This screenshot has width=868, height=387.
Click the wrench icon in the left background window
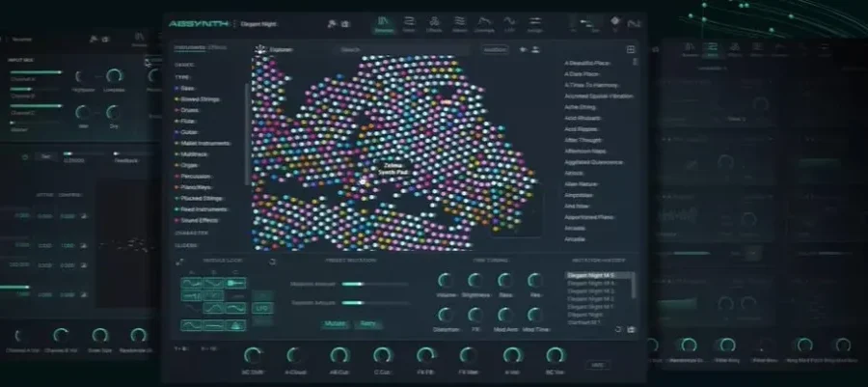pyautogui.click(x=94, y=40)
